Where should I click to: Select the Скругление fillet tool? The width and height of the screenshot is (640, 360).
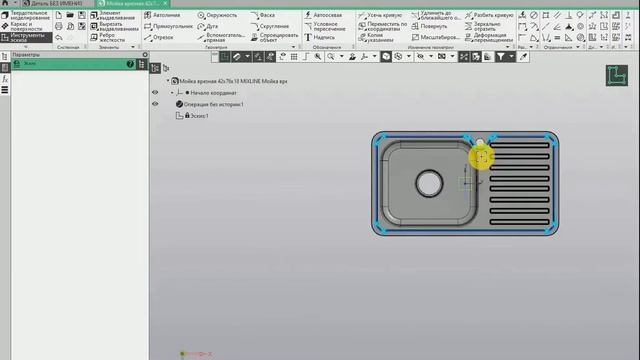270,26
